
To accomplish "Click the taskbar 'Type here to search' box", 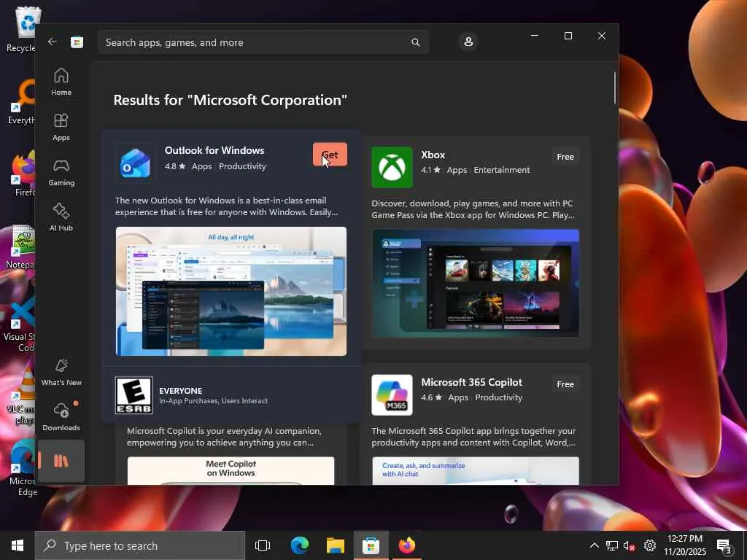I will (140, 545).
